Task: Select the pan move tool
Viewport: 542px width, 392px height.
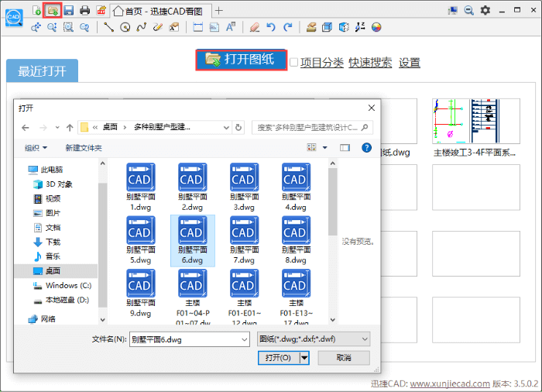Action: 36,27
